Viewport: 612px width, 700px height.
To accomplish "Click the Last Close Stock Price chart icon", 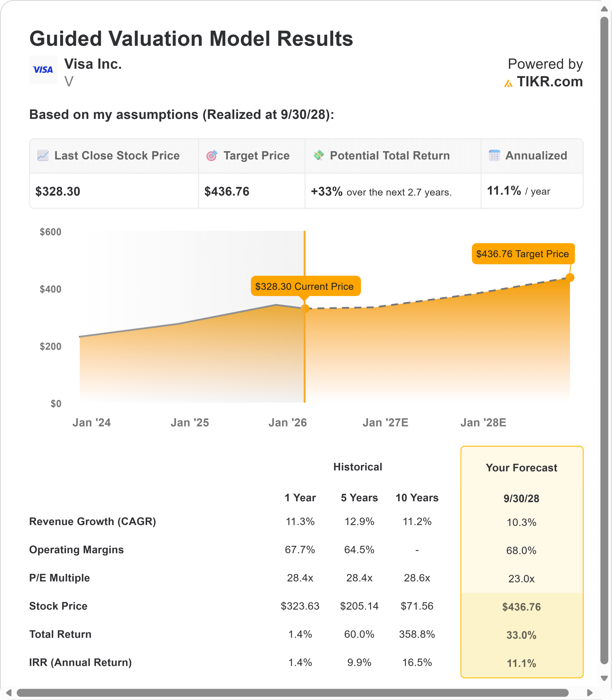I will click(x=43, y=155).
